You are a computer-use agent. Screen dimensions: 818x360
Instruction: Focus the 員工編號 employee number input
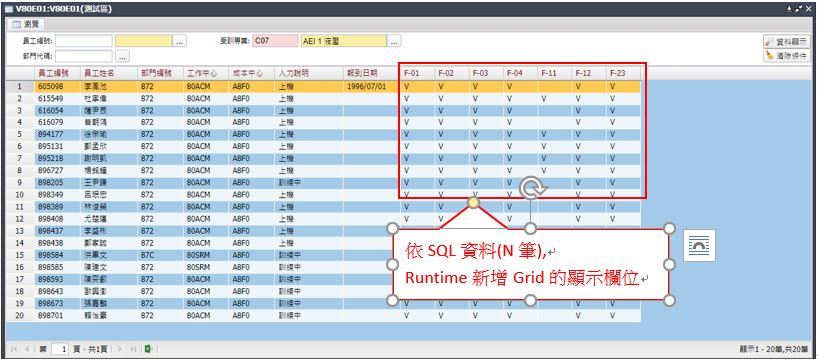pyautogui.click(x=83, y=41)
